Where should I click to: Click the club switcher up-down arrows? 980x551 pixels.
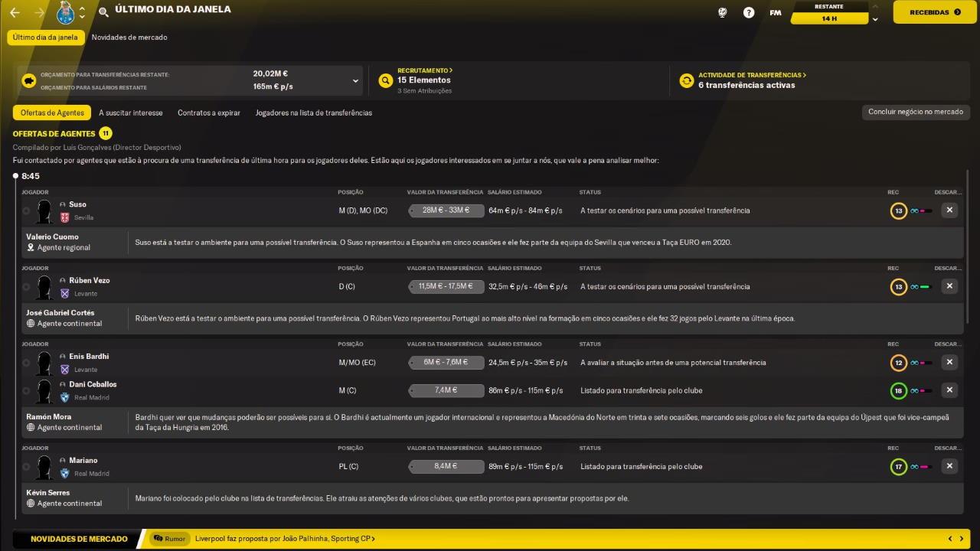pos(82,12)
